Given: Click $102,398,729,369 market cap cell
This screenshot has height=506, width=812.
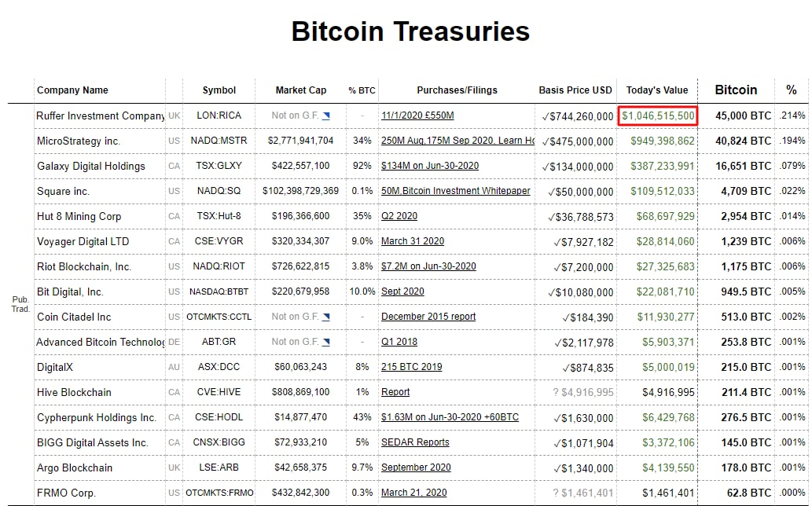Looking at the screenshot, I should pos(300,191).
